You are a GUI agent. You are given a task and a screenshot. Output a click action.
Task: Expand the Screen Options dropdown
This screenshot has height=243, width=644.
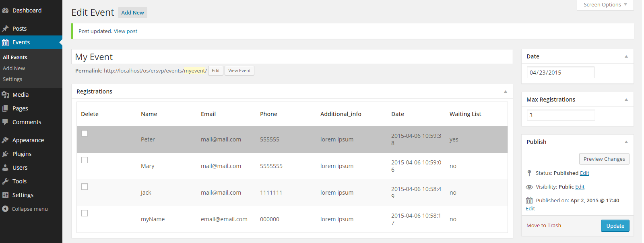click(605, 5)
